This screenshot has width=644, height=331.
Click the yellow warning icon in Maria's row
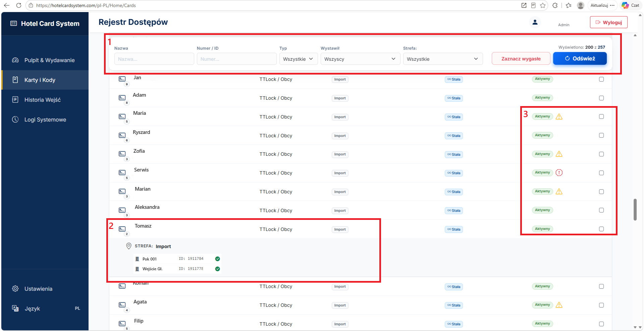559,116
